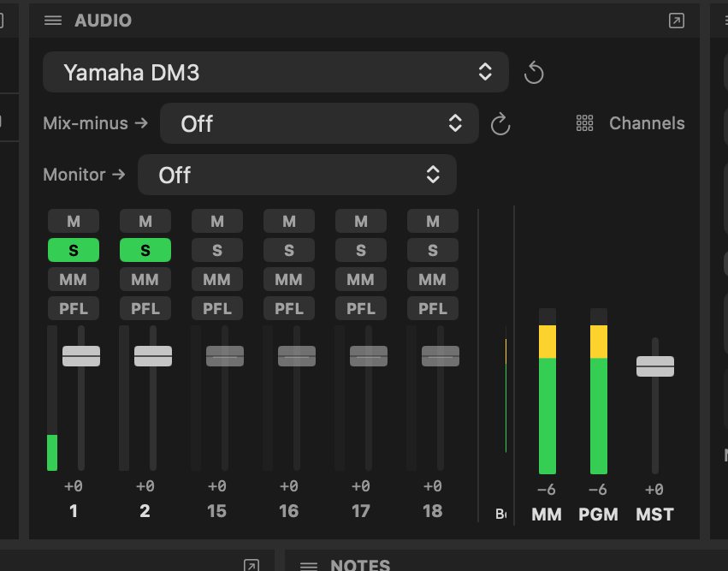Enable PFL on channel 18
This screenshot has height=571, width=728.
point(433,308)
